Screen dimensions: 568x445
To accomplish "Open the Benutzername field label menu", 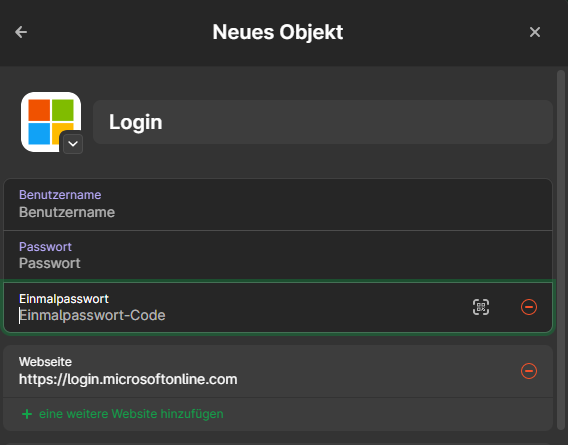I will coord(60,195).
